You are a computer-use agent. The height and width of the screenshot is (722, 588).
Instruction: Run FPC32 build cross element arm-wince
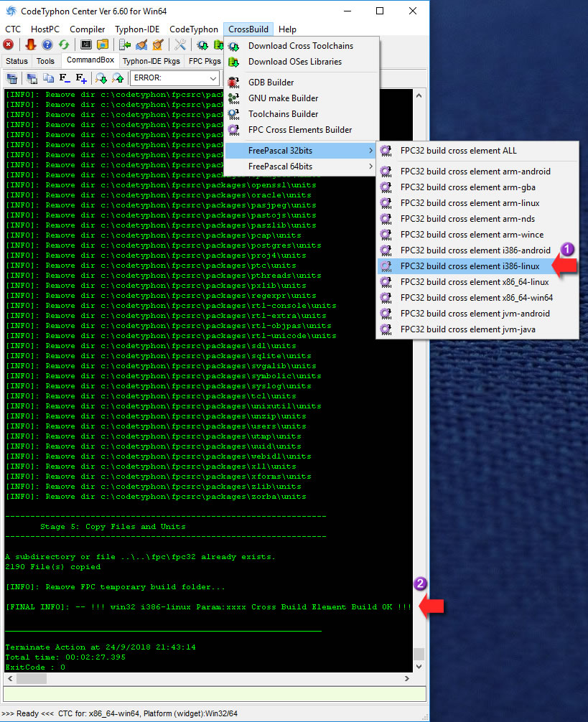point(477,235)
